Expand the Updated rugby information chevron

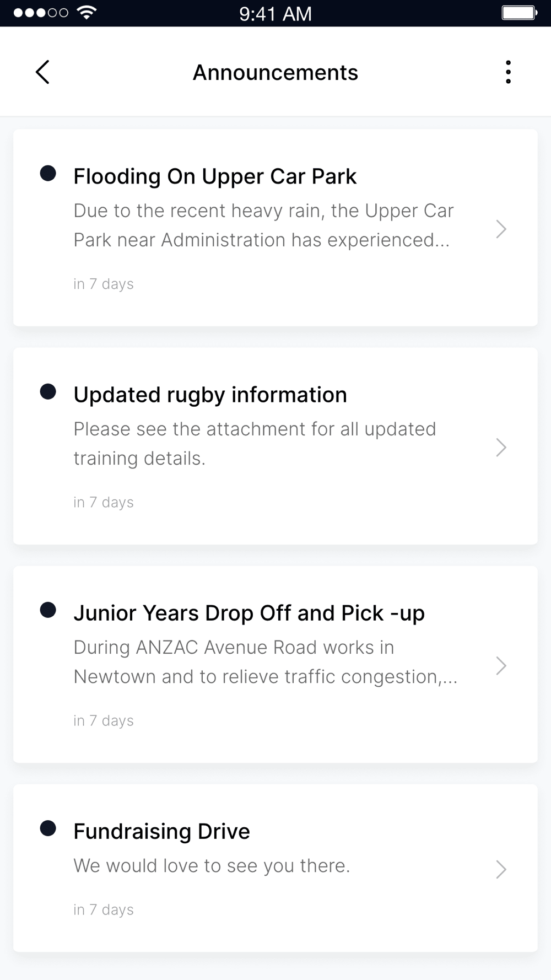pos(501,448)
